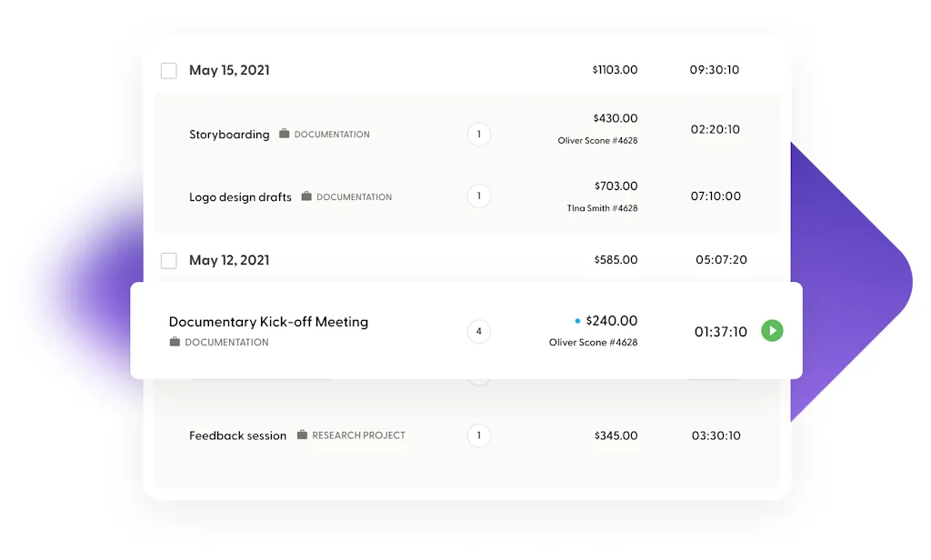
Task: Open the Logo design drafts entry
Action: (x=240, y=197)
